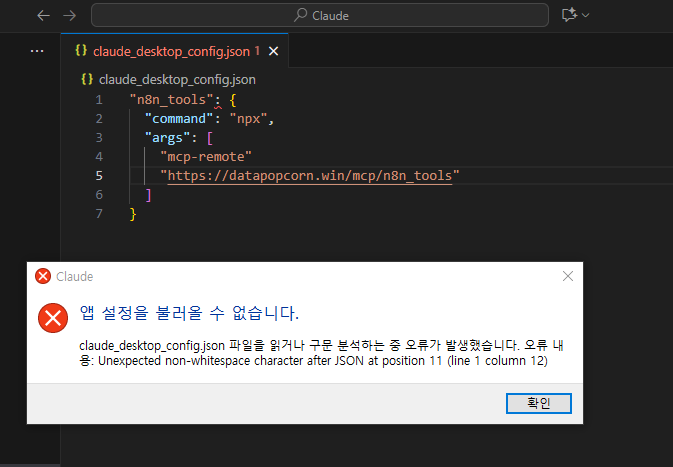This screenshot has width=673, height=467.
Task: Click the closing bracket on line 6
Action: 149,194
